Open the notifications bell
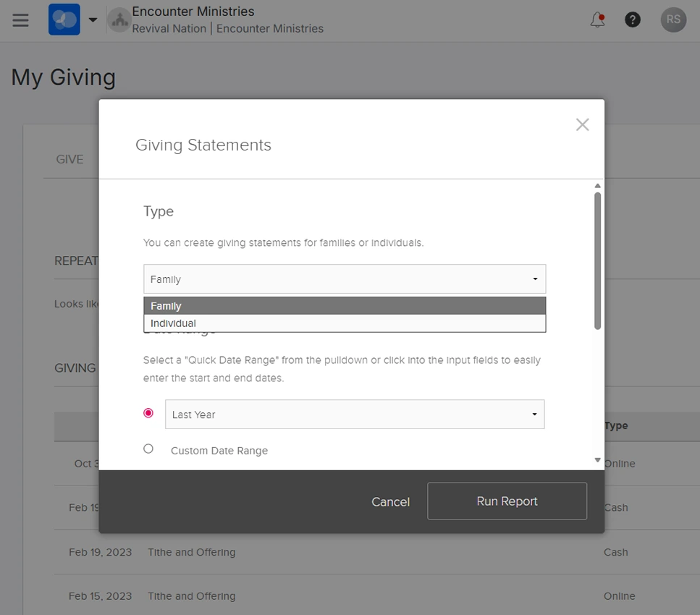700x615 pixels. pyautogui.click(x=597, y=20)
